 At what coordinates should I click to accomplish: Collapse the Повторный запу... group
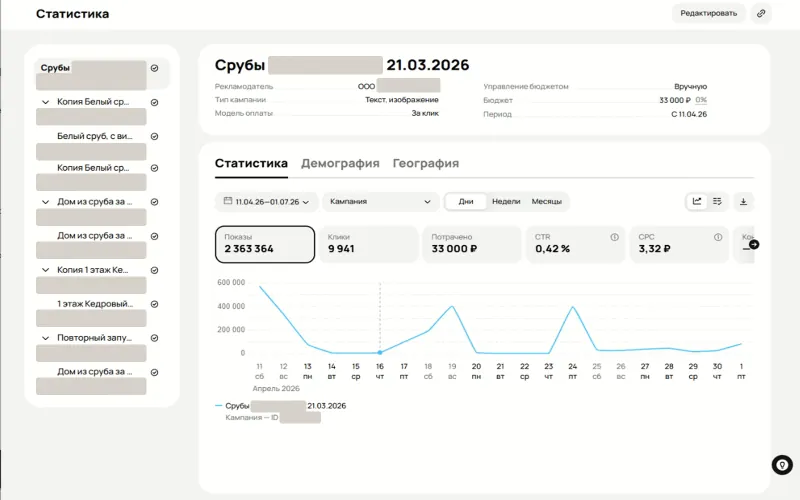[45, 338]
